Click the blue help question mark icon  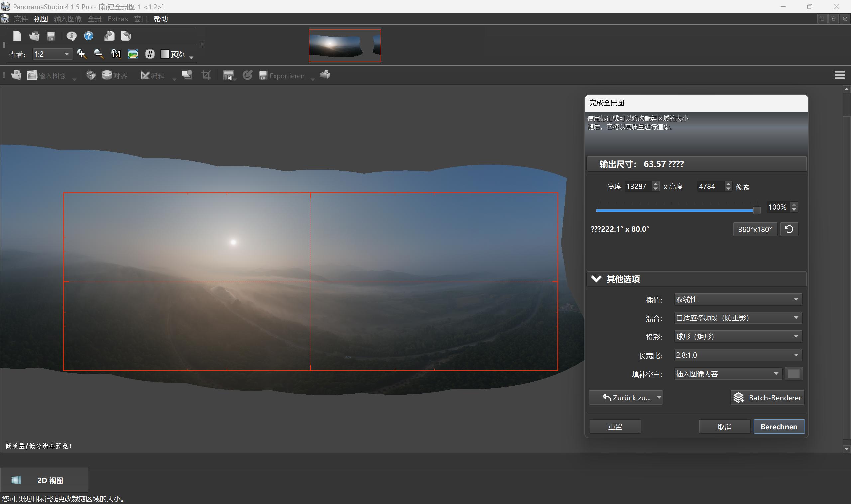pyautogui.click(x=89, y=36)
